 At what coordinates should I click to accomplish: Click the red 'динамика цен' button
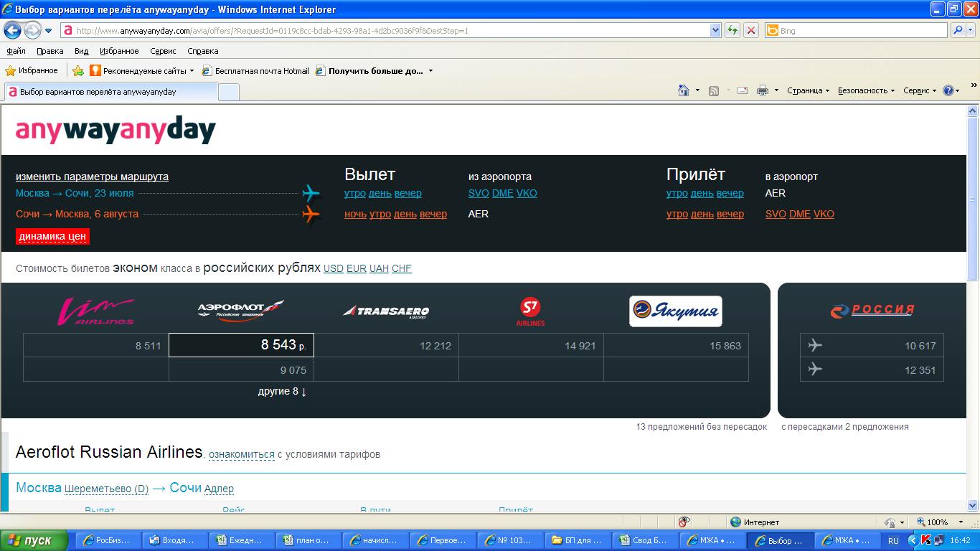[x=52, y=236]
